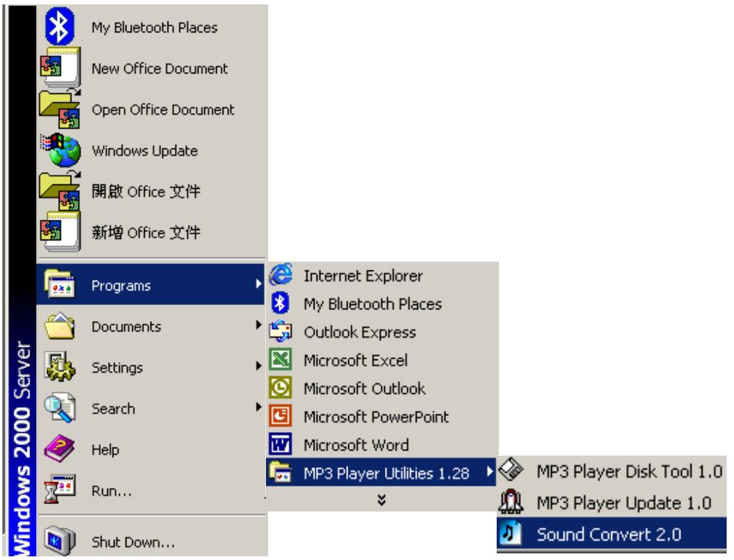
Task: Click the Microsoft Outlook clock icon
Action: (x=281, y=388)
